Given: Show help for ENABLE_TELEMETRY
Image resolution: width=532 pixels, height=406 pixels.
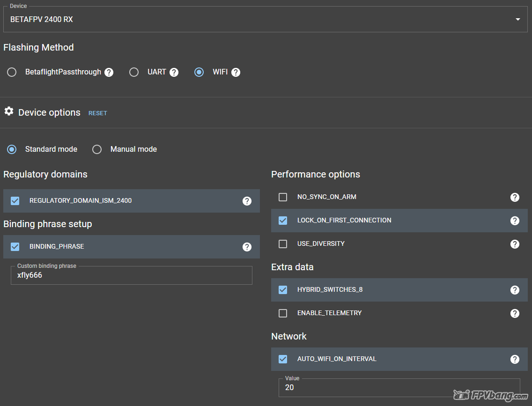Looking at the screenshot, I should pyautogui.click(x=515, y=313).
